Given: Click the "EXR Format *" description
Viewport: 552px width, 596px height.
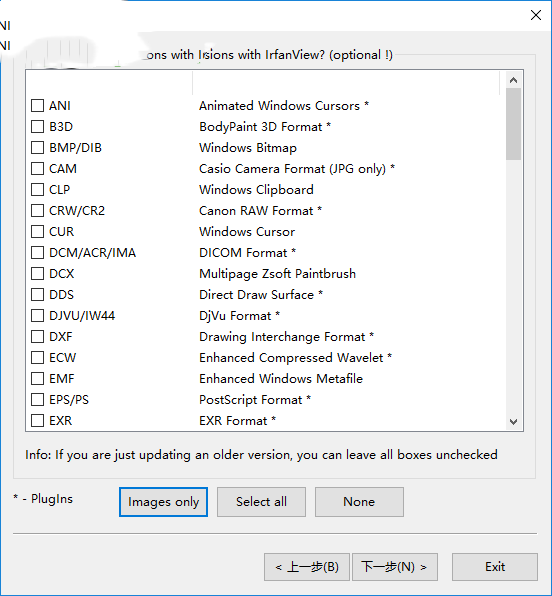Looking at the screenshot, I should (x=238, y=421).
